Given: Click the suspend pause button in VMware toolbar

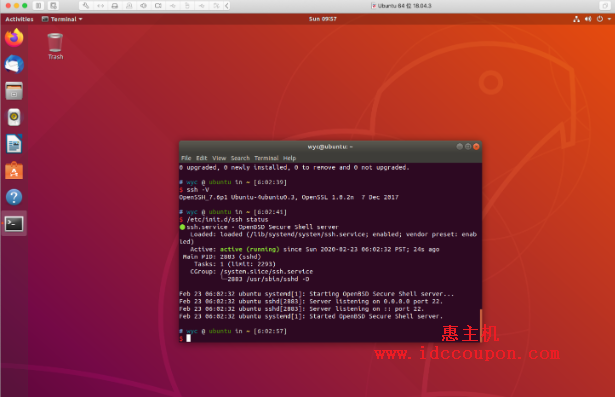Looking at the screenshot, I should click(38, 5).
